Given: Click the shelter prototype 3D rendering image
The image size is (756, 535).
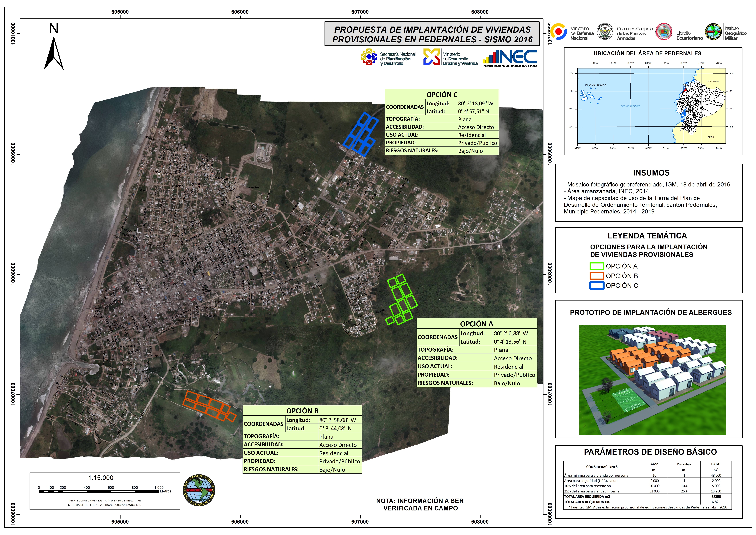Looking at the screenshot, I should click(652, 379).
